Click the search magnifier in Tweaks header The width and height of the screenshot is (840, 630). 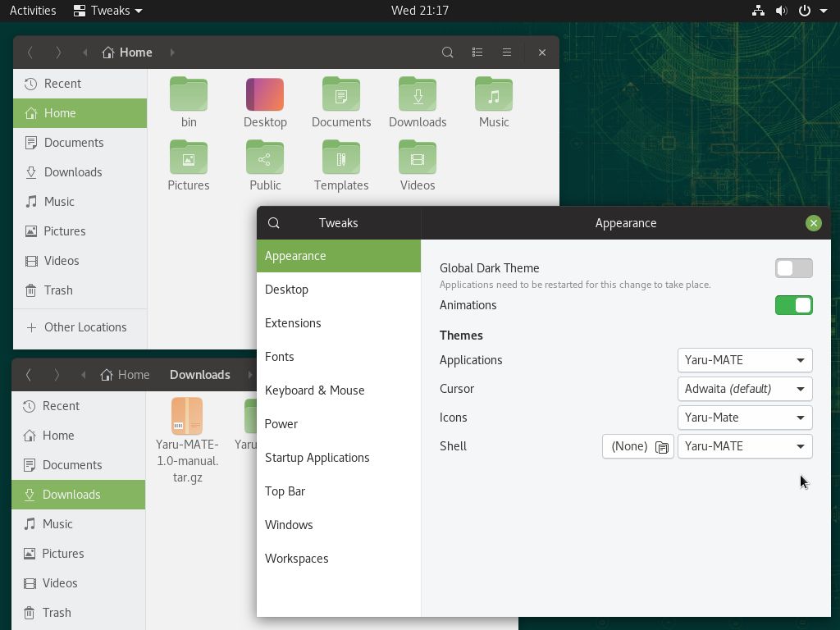273,222
